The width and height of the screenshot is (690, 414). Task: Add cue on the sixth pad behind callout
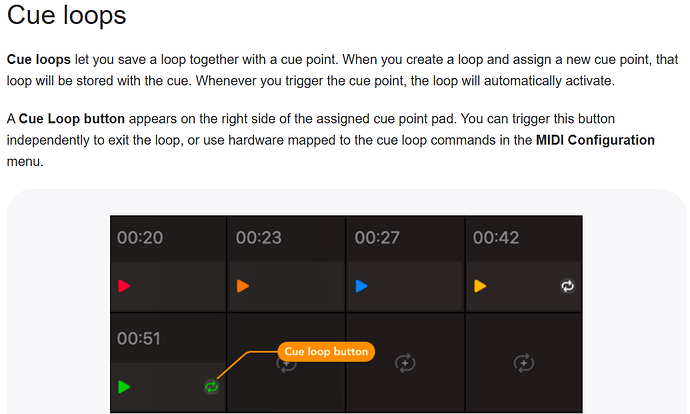tap(286, 365)
